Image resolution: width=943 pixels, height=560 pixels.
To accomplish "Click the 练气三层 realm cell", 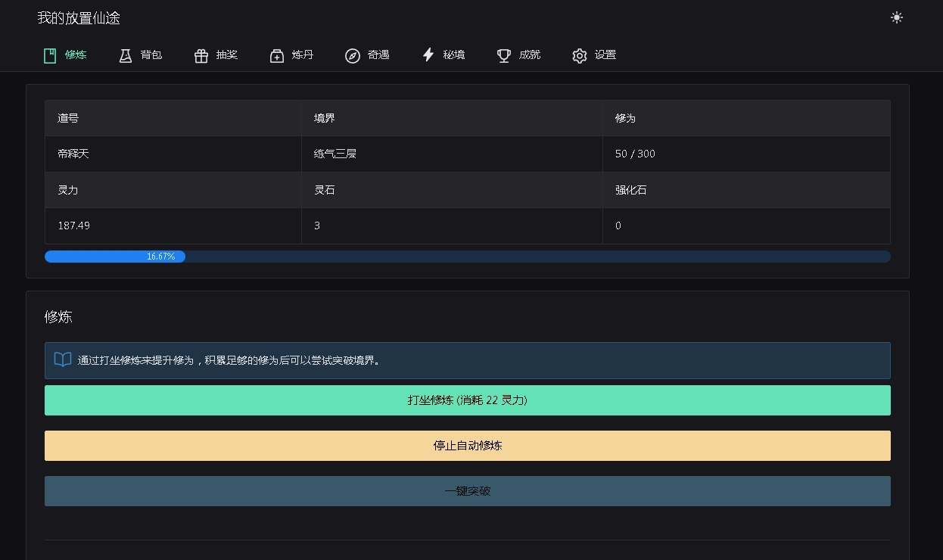I will 335,154.
